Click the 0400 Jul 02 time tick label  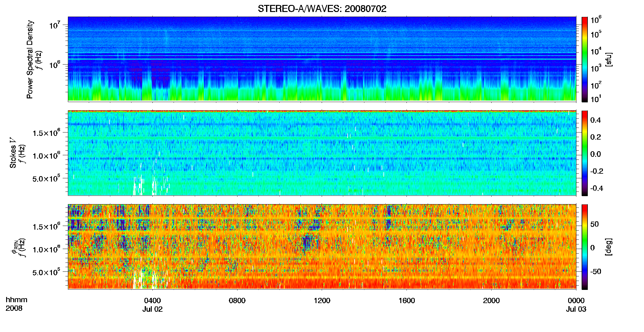[152, 305]
